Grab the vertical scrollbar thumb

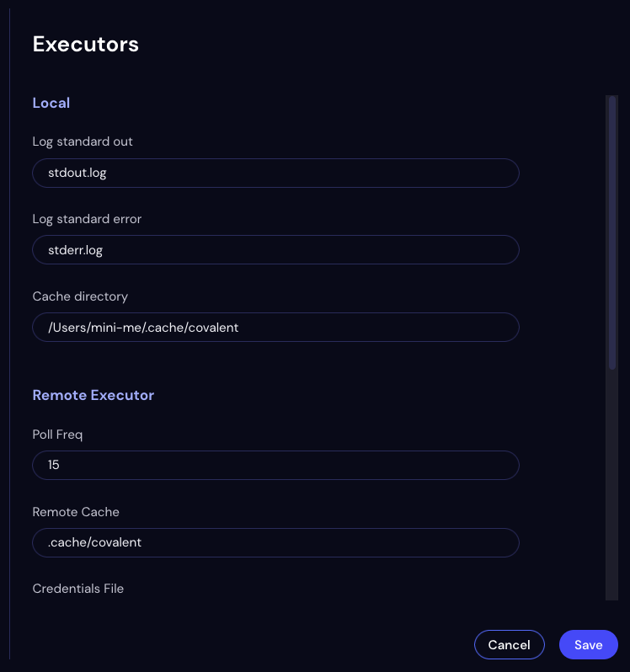pyautogui.click(x=612, y=232)
